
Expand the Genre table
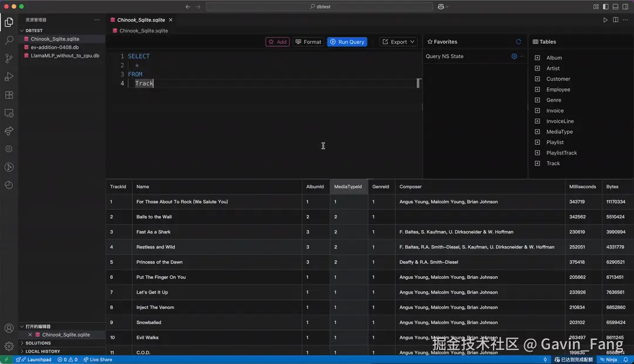click(x=537, y=100)
